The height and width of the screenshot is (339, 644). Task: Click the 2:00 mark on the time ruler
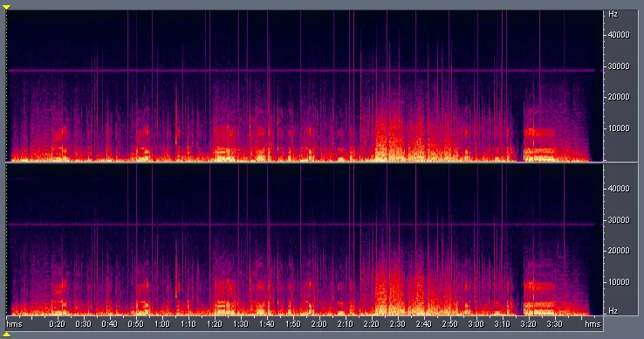(x=319, y=324)
